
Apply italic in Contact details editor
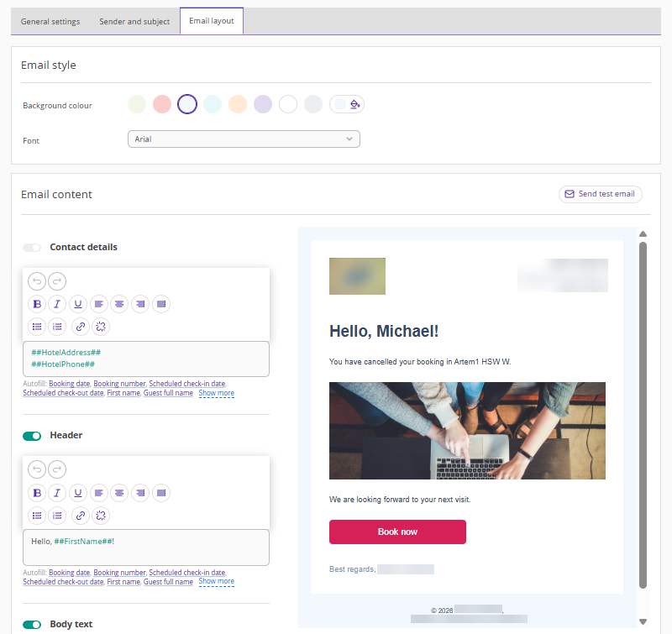[x=57, y=304]
